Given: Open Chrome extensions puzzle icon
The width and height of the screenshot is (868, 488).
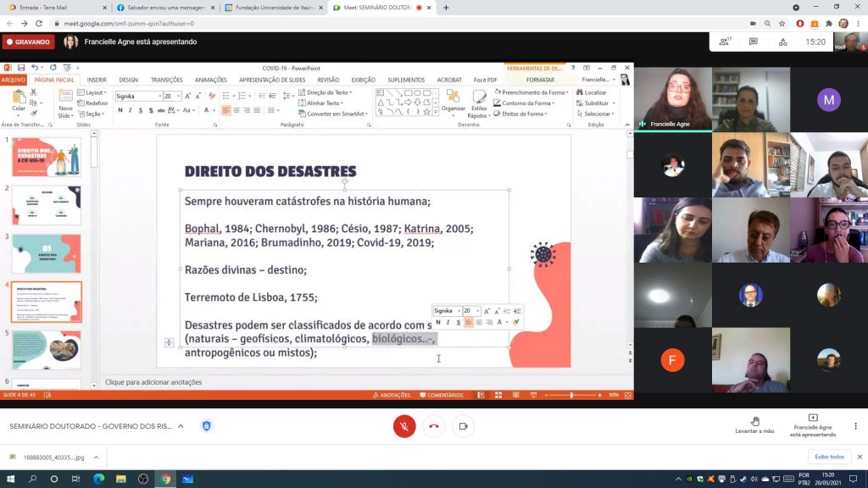Looking at the screenshot, I should [828, 24].
